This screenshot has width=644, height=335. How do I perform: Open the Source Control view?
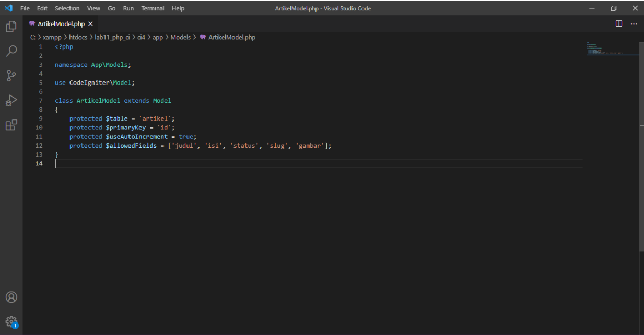pyautogui.click(x=11, y=76)
